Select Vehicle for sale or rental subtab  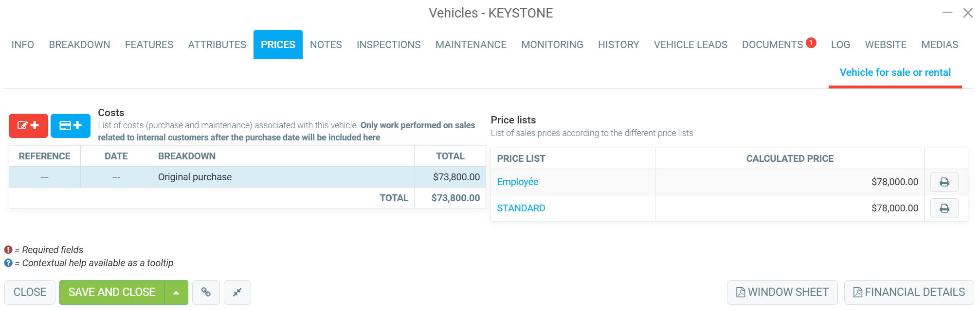coord(895,73)
